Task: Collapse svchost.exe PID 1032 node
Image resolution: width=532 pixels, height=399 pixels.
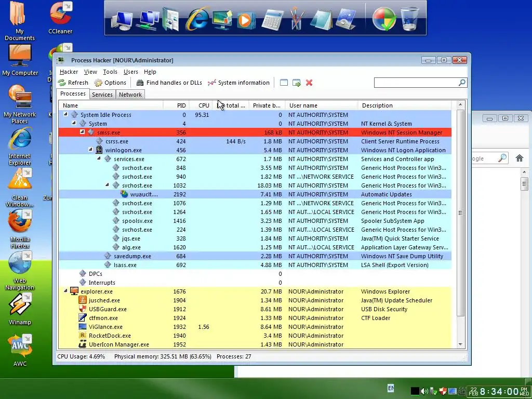Action: pos(107,185)
